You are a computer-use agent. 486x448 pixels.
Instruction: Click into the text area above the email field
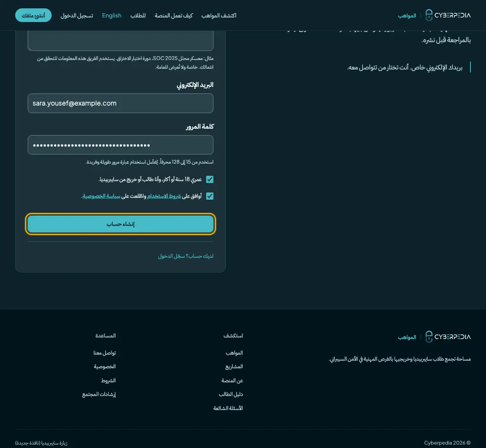[120, 41]
